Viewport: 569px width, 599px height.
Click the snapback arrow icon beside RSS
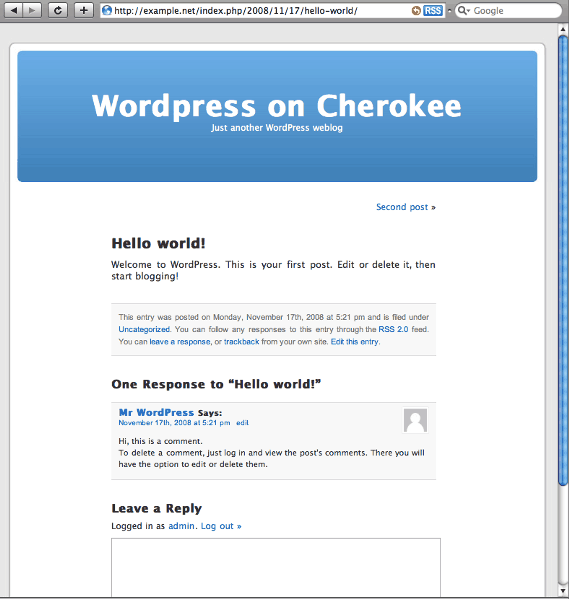pos(416,11)
